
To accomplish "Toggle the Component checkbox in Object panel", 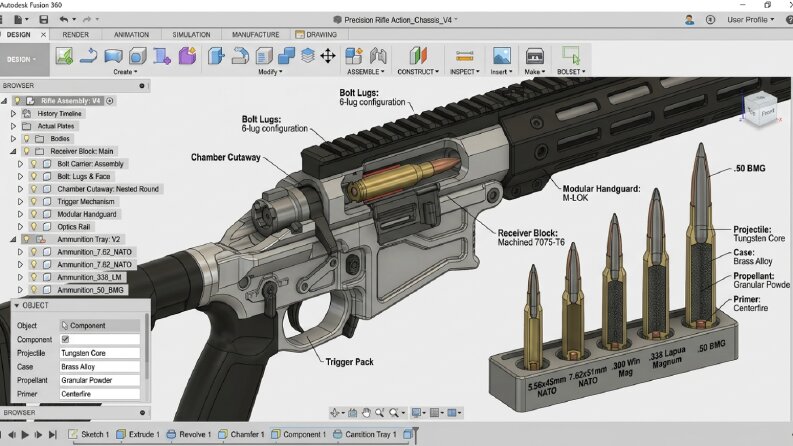I will click(x=65, y=339).
